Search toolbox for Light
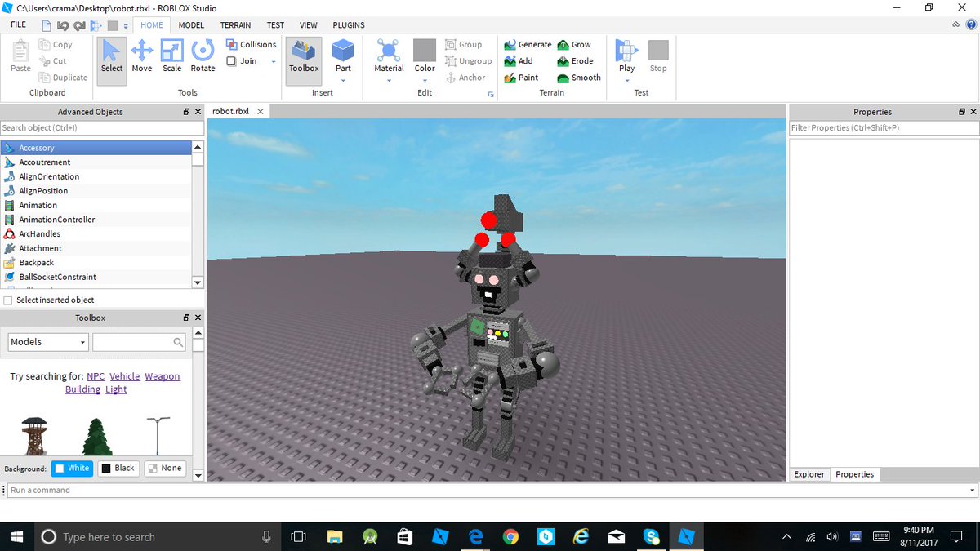Image resolution: width=980 pixels, height=551 pixels. [116, 389]
